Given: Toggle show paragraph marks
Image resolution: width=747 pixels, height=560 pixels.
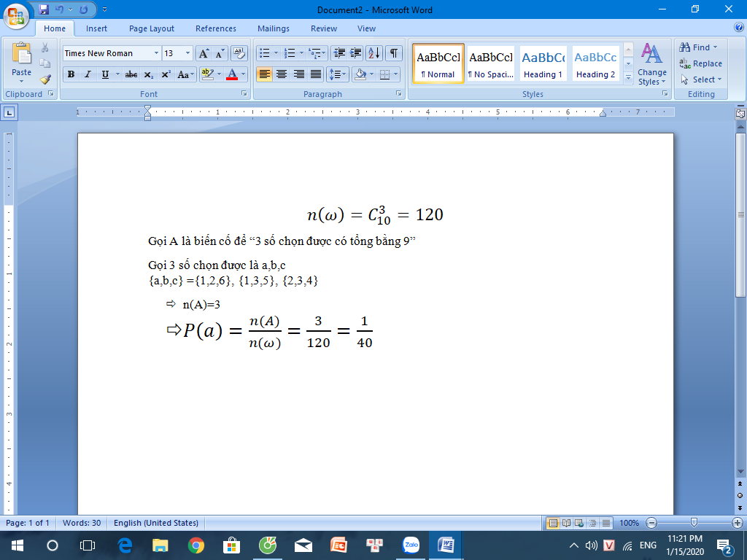Looking at the screenshot, I should click(393, 53).
